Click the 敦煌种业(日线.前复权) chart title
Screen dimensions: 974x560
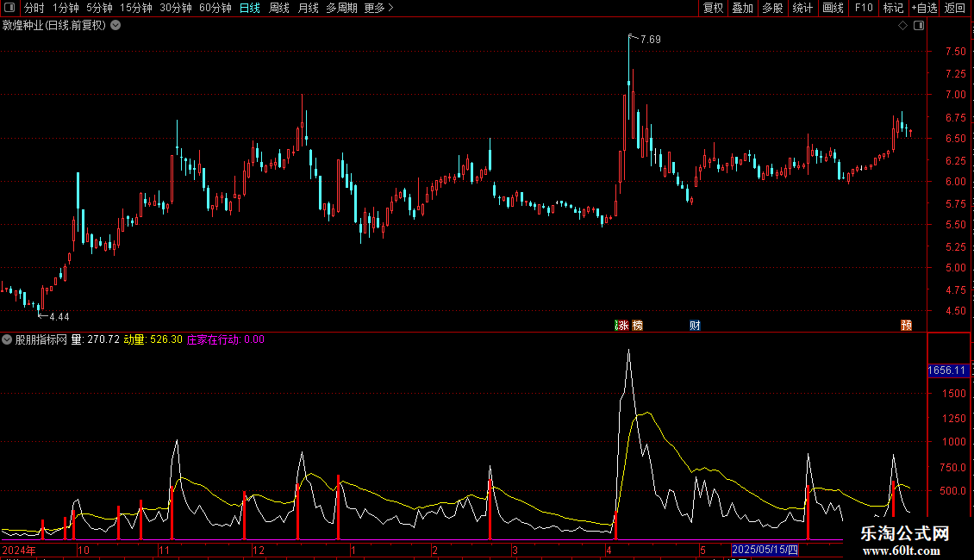click(54, 26)
